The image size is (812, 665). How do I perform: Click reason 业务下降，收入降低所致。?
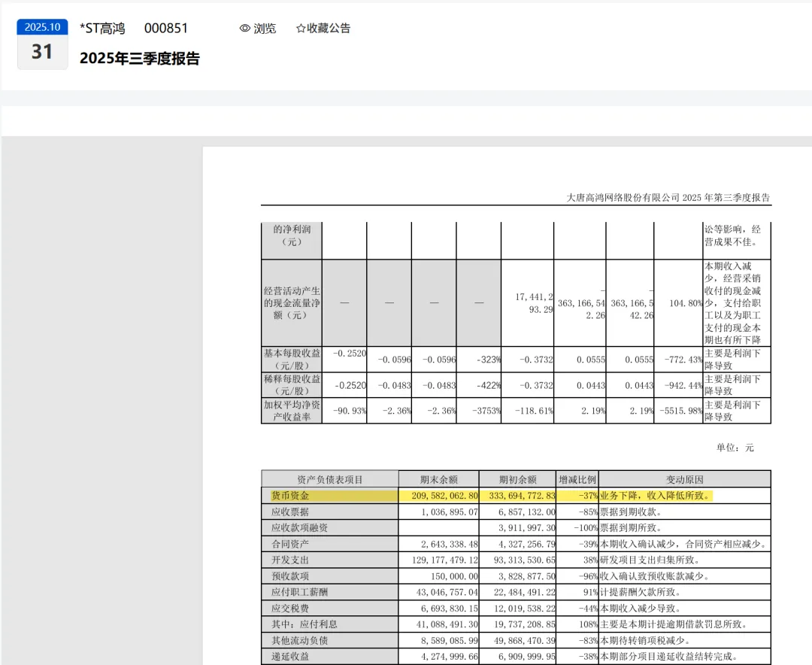656,496
